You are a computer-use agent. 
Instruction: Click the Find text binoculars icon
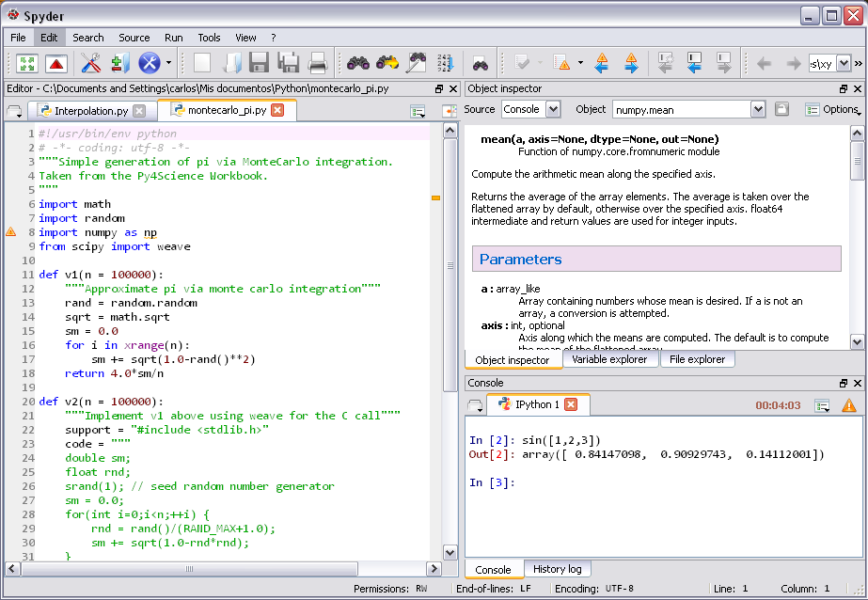[357, 64]
